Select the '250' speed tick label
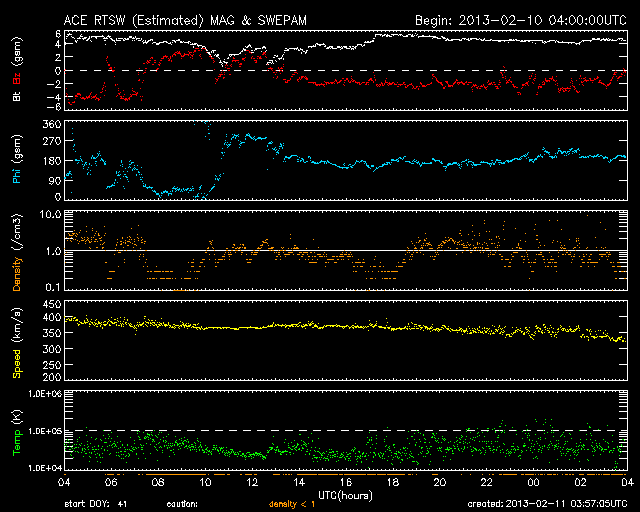This screenshot has height=512, width=640. point(52,365)
